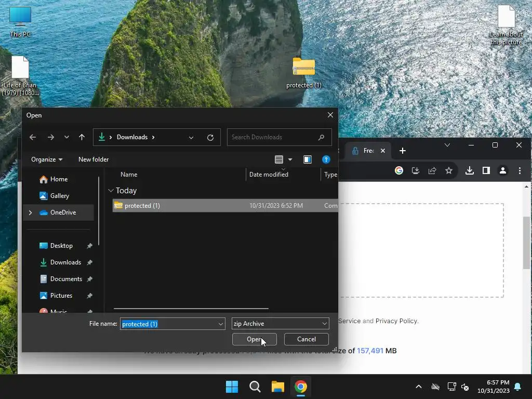Open view options dropdown arrow
Viewport: 532px width, 399px height.
[x=290, y=159]
